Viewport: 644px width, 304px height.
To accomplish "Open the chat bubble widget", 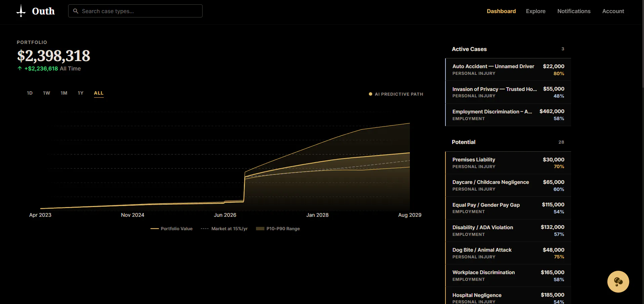I will (x=618, y=282).
